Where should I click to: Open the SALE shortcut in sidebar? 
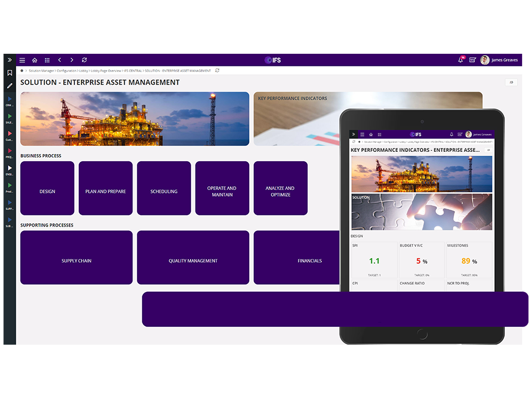tap(9, 119)
